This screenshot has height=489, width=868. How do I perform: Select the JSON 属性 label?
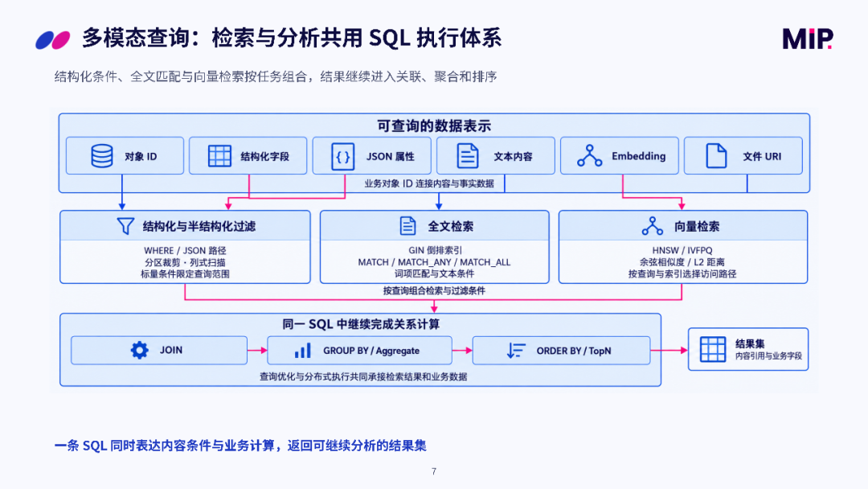pyautogui.click(x=391, y=157)
